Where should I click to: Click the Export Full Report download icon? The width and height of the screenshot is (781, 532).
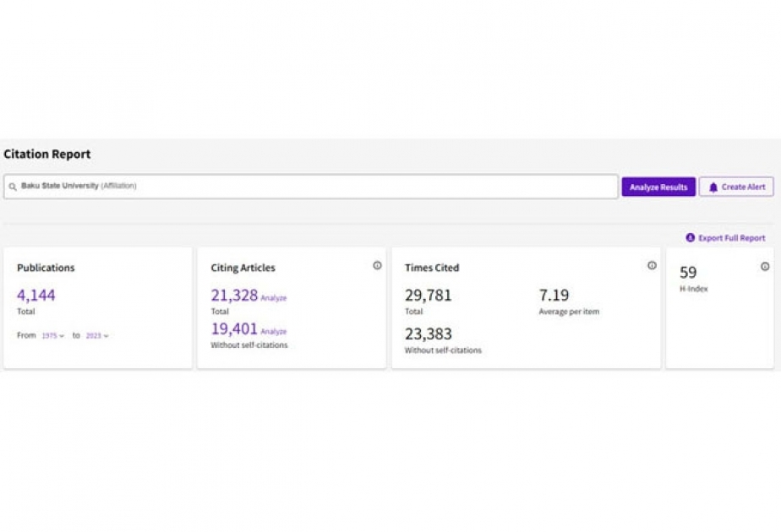tap(690, 238)
